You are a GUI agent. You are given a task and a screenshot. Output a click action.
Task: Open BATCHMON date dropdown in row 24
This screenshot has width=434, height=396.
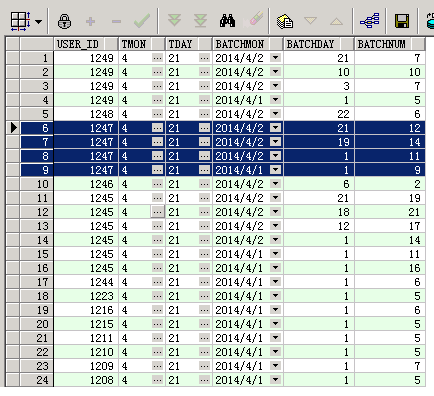click(275, 380)
